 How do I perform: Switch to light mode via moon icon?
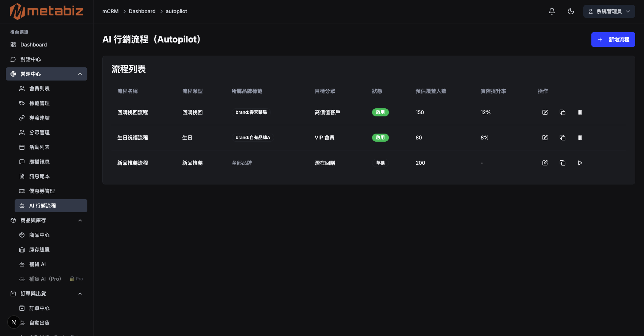click(x=571, y=11)
